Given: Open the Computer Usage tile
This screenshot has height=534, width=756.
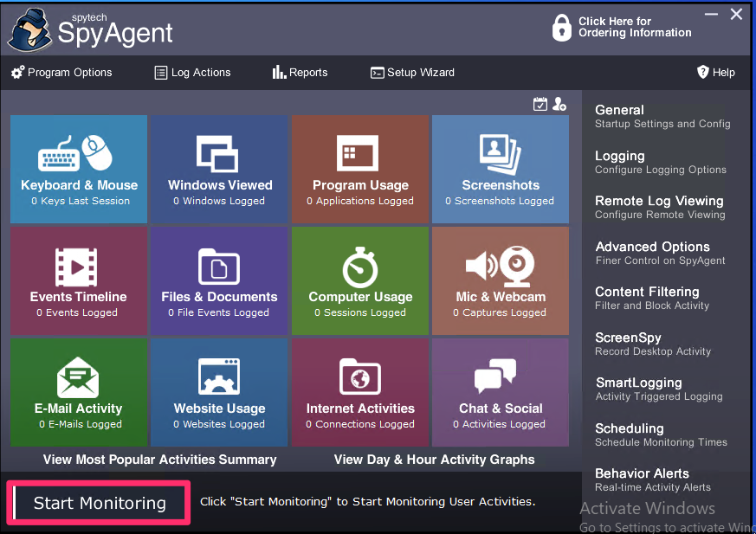Looking at the screenshot, I should (360, 281).
